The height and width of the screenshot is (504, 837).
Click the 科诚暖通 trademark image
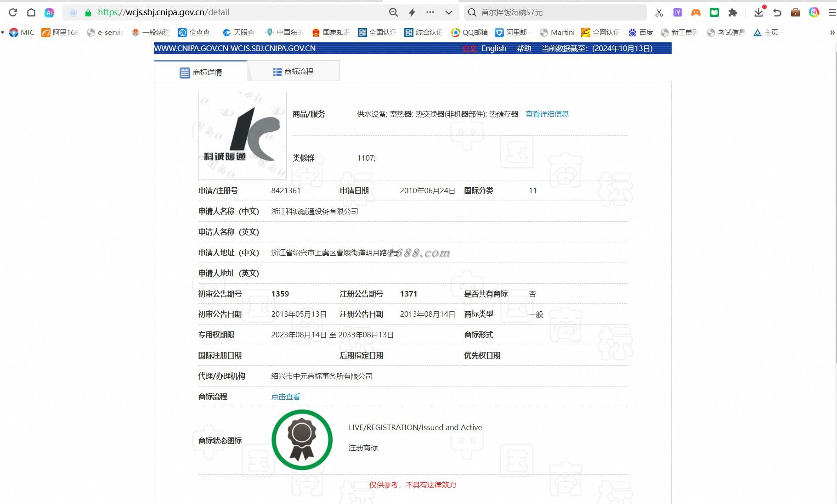coord(243,135)
